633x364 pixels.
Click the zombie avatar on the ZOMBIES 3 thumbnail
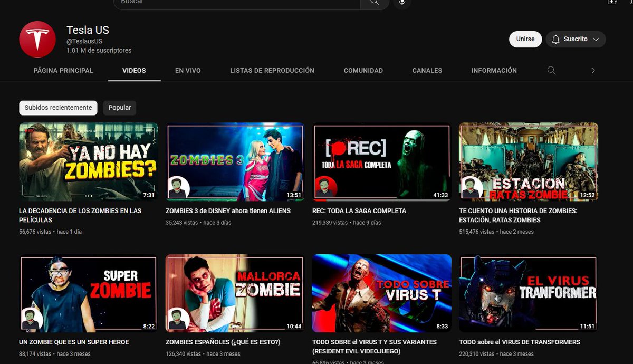pyautogui.click(x=178, y=188)
